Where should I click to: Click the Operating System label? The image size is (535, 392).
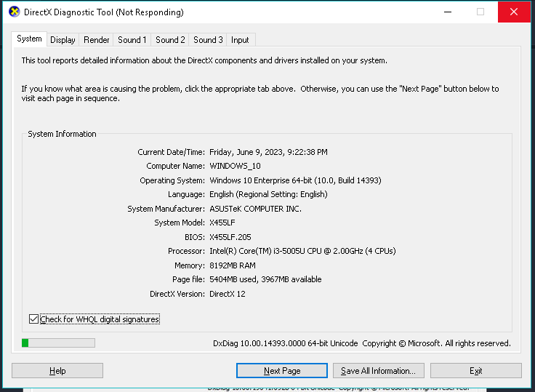tap(172, 180)
